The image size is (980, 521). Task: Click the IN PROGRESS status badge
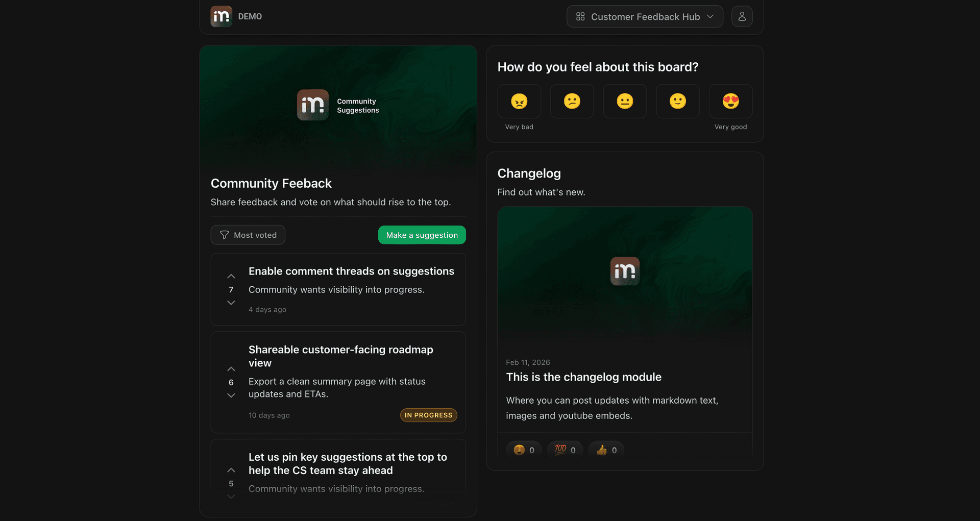[x=428, y=415]
